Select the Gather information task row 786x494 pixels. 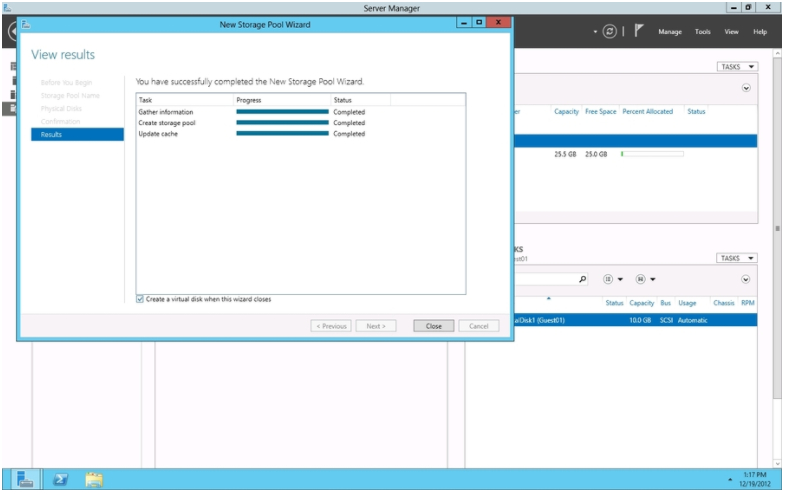(x=301, y=112)
